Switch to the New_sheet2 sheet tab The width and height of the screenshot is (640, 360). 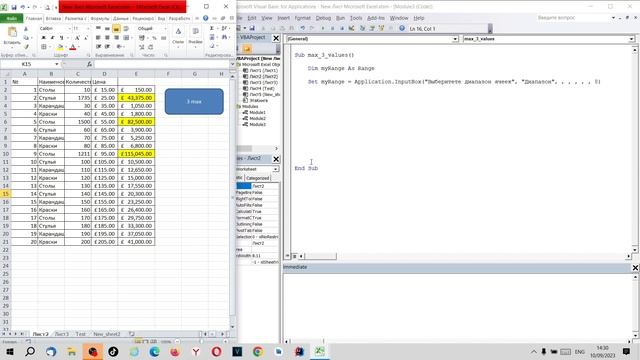point(107,334)
